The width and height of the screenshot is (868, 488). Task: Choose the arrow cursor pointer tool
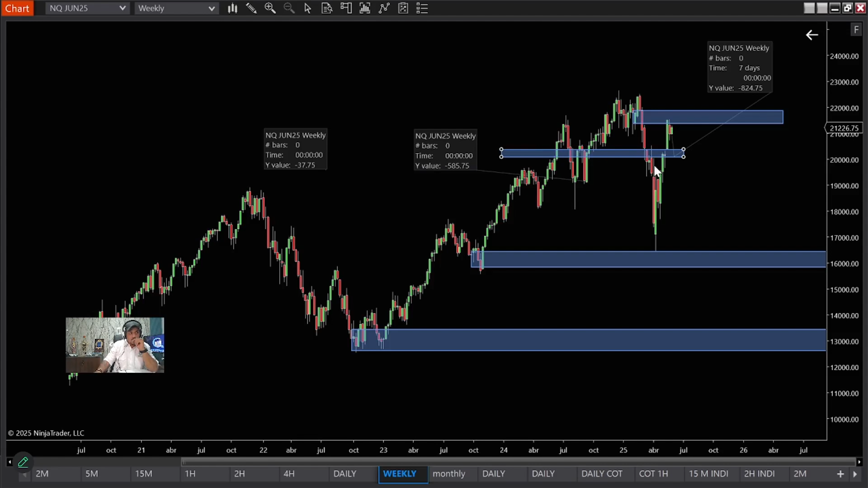[x=307, y=8]
